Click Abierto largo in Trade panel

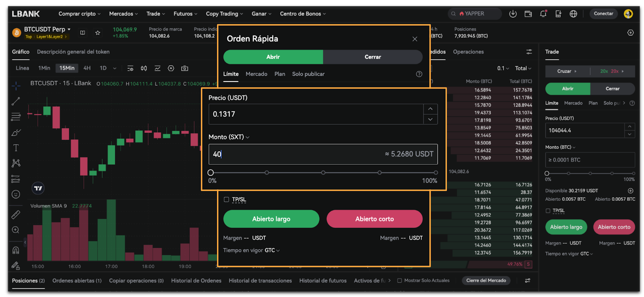point(566,227)
